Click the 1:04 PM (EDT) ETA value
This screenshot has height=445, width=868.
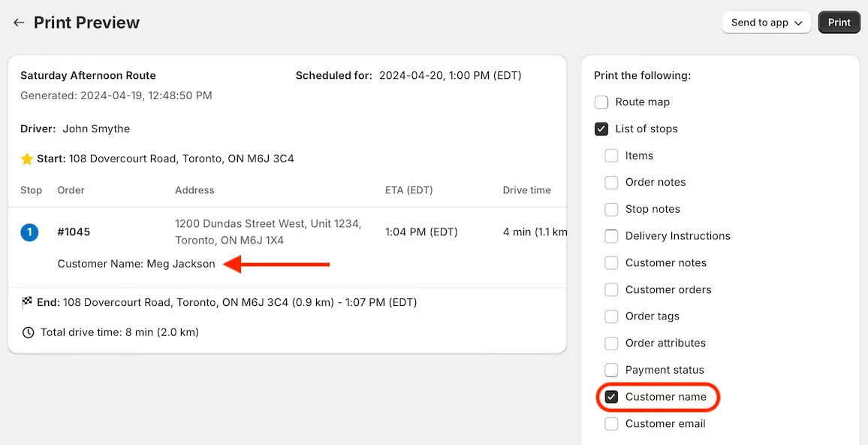click(421, 232)
